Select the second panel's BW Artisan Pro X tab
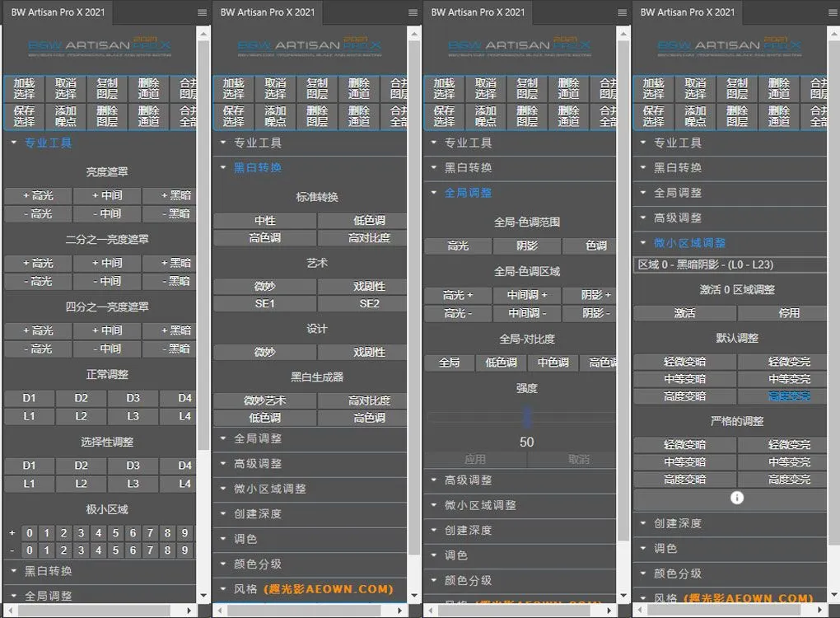The width and height of the screenshot is (840, 618). (264, 12)
